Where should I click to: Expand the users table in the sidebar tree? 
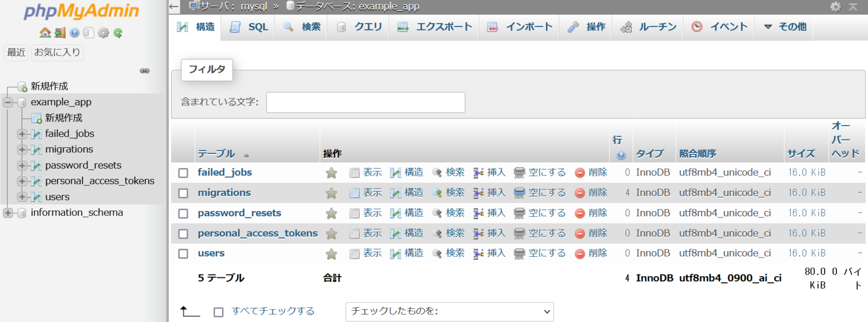pos(22,197)
